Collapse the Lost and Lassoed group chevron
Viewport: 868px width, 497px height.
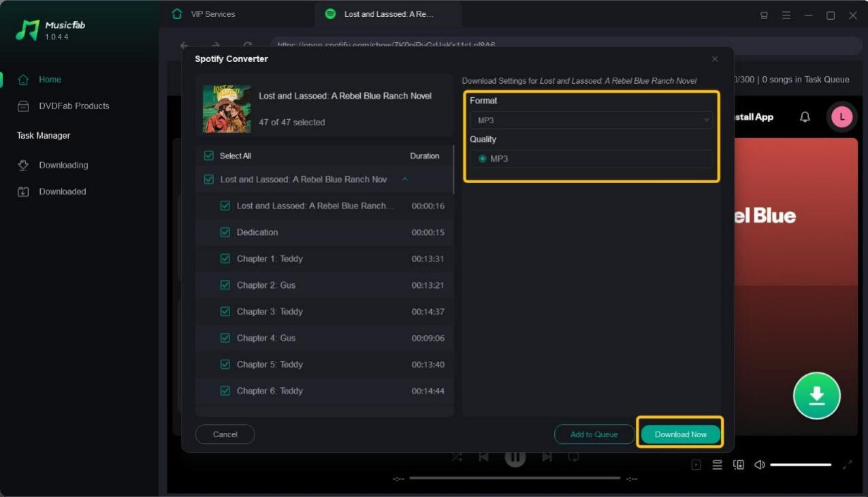coord(404,180)
